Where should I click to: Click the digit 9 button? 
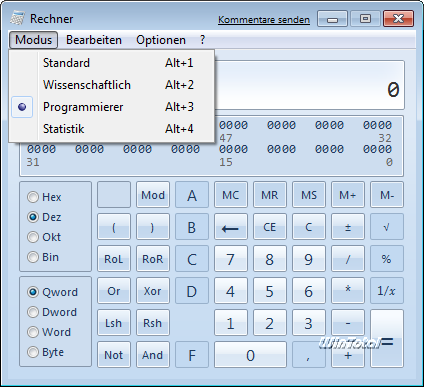tap(309, 259)
